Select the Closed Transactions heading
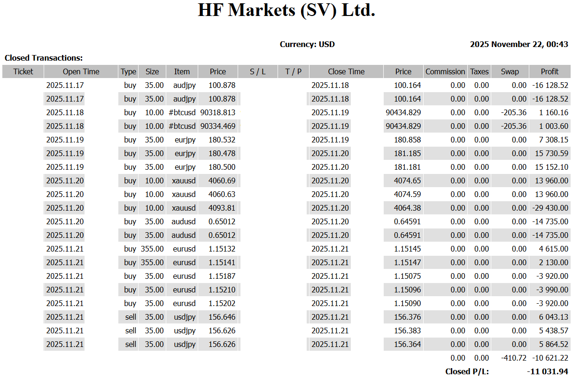The height and width of the screenshot is (378, 588). pos(44,58)
